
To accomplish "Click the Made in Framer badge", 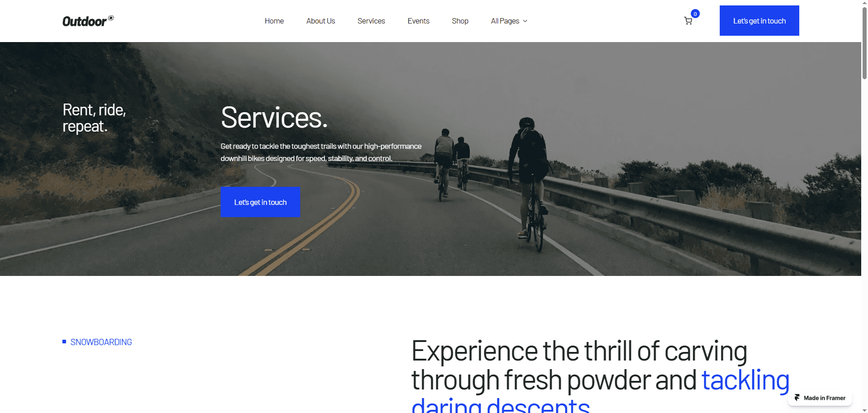I will pyautogui.click(x=820, y=398).
